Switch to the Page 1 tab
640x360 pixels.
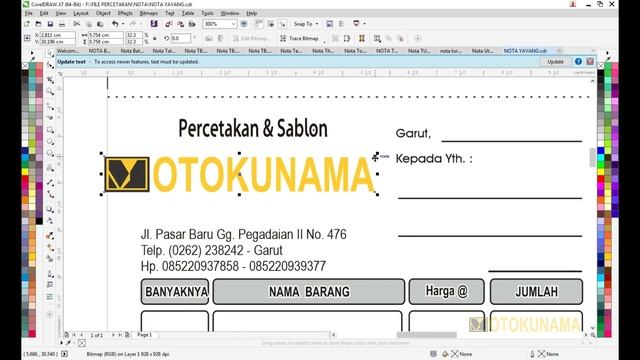coord(144,335)
